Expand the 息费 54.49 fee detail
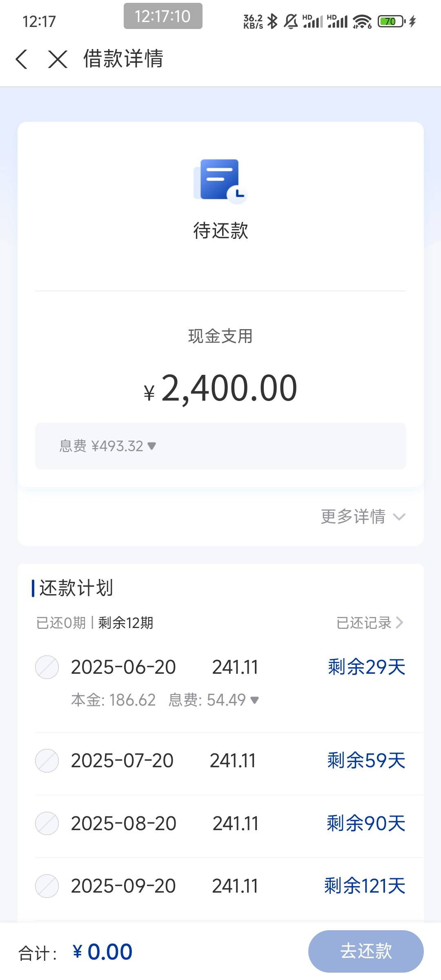The height and width of the screenshot is (980, 441). pyautogui.click(x=214, y=700)
